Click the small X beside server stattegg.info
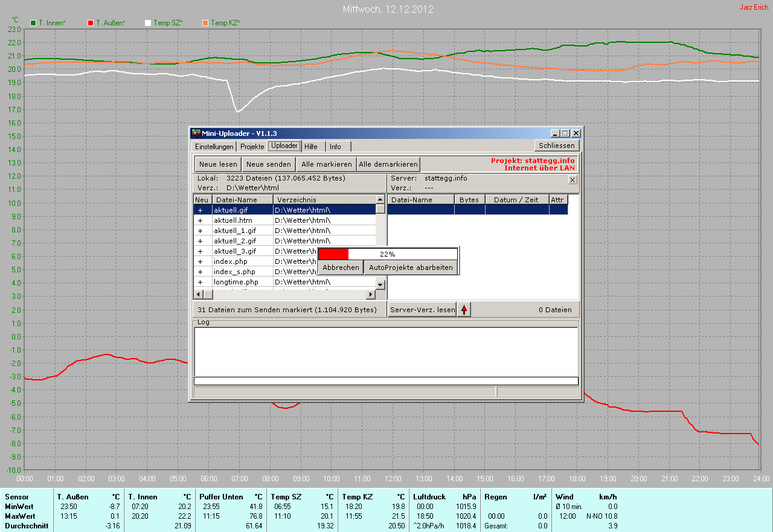Screen dimensions: 773x532 (573, 179)
